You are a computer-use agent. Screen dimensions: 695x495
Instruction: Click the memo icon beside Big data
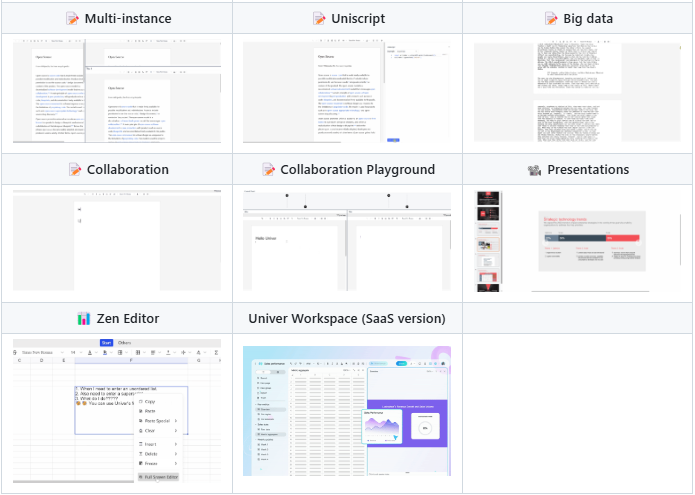pyautogui.click(x=551, y=19)
